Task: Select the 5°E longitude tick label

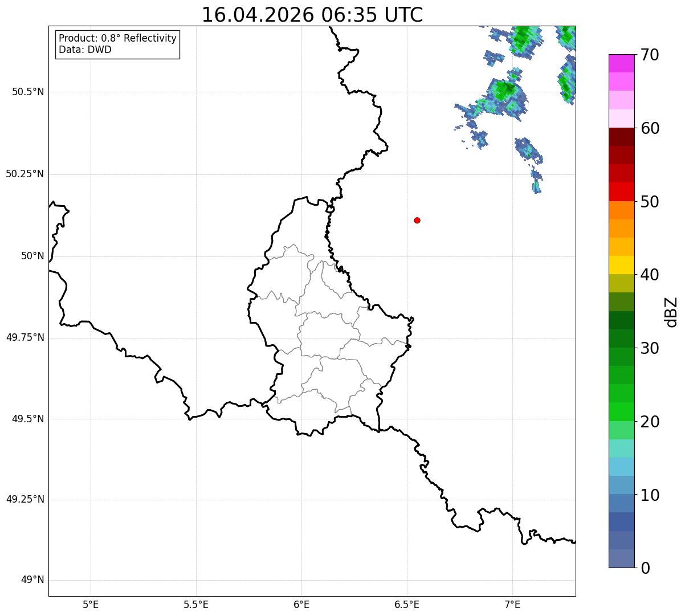Action: pos(91,604)
